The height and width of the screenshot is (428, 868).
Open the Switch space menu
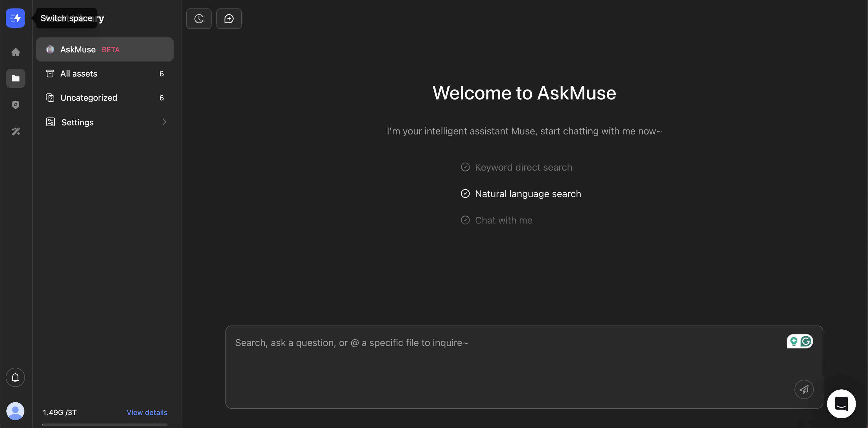point(15,18)
